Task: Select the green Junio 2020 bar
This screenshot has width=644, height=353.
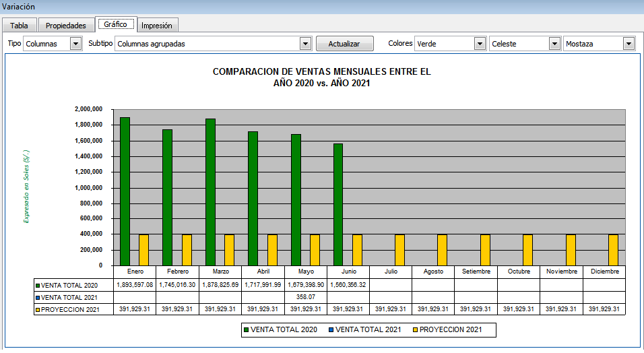Action: pos(338,204)
